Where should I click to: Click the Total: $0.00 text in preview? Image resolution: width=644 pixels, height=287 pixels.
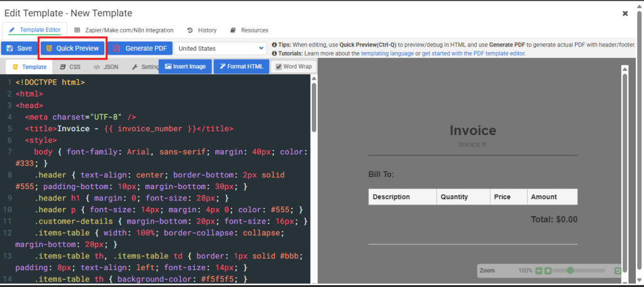click(x=554, y=219)
